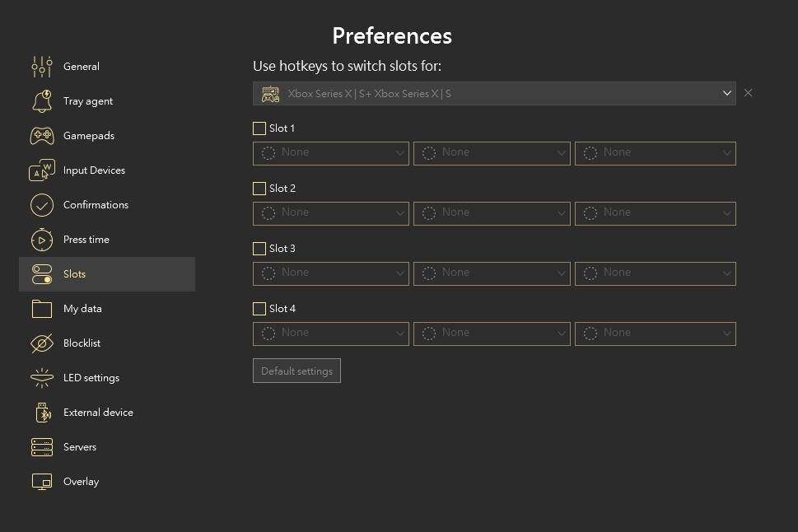Click the General sliders icon
This screenshot has width=798, height=532.
[x=41, y=67]
